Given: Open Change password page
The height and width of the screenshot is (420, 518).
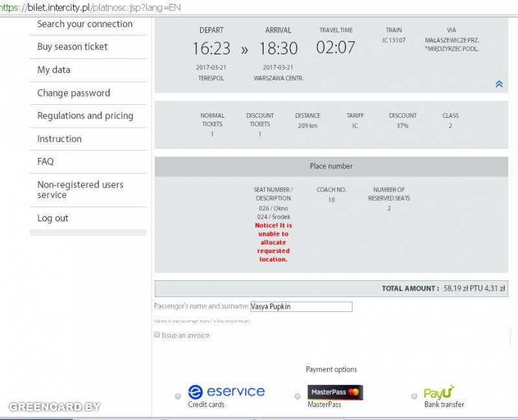Looking at the screenshot, I should (x=74, y=93).
